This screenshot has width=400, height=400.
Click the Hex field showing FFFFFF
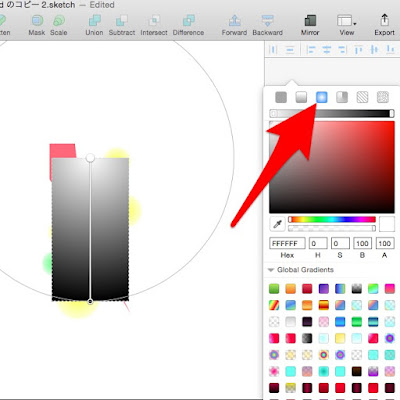click(x=287, y=243)
